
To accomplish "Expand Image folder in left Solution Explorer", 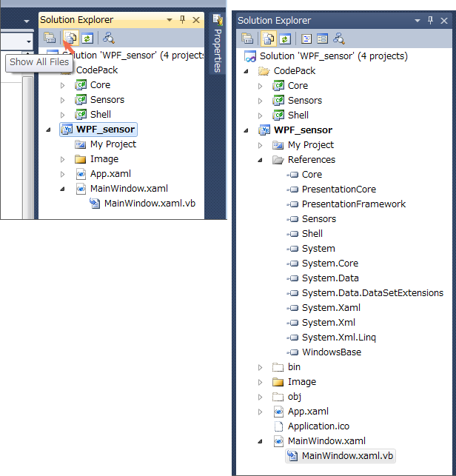I will pyautogui.click(x=62, y=159).
